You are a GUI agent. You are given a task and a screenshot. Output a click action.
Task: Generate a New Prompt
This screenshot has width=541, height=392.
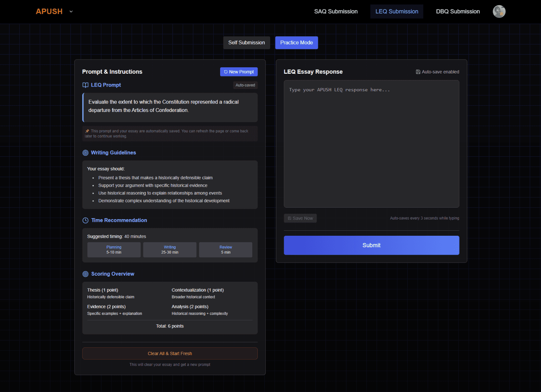point(239,72)
